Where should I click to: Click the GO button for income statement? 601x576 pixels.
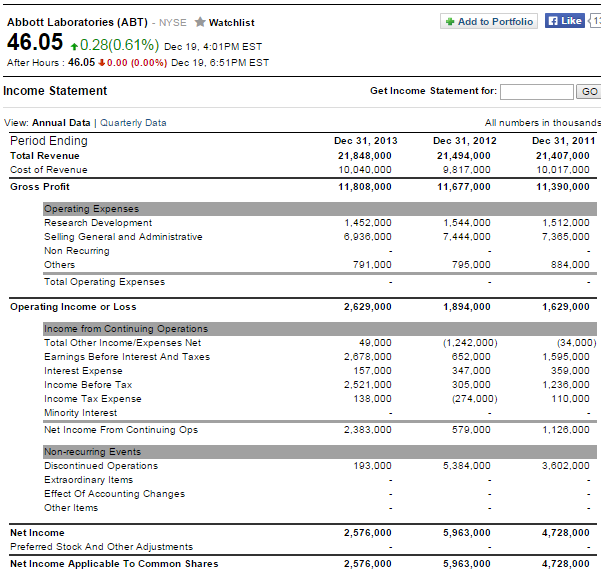(589, 92)
